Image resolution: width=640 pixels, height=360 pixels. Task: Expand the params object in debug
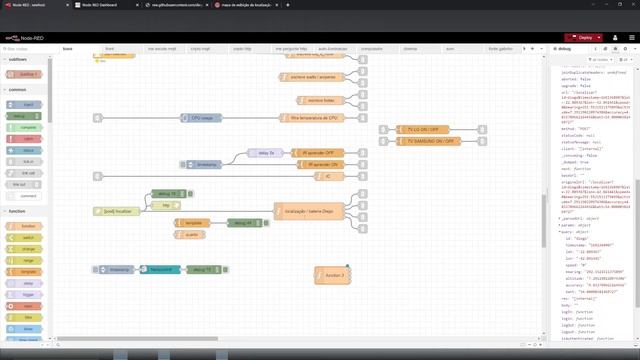pos(560,225)
